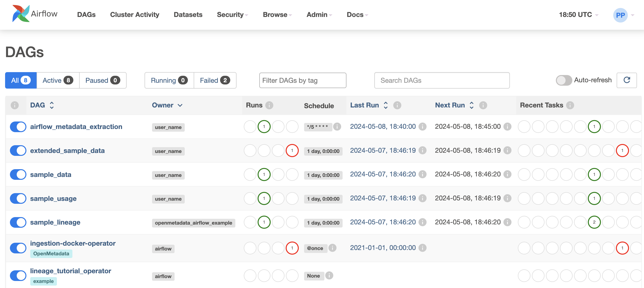The width and height of the screenshot is (644, 288).
Task: Click Filter DAGs by tag field
Action: (302, 80)
